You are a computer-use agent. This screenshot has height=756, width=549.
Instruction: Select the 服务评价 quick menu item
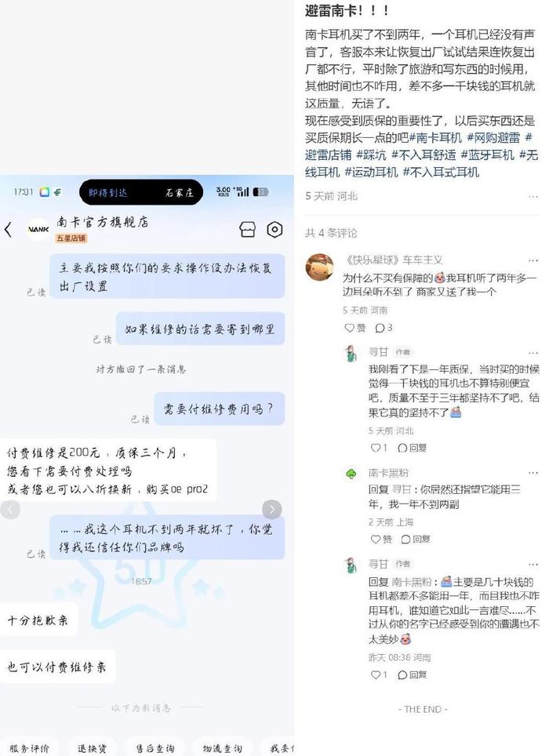(29, 748)
